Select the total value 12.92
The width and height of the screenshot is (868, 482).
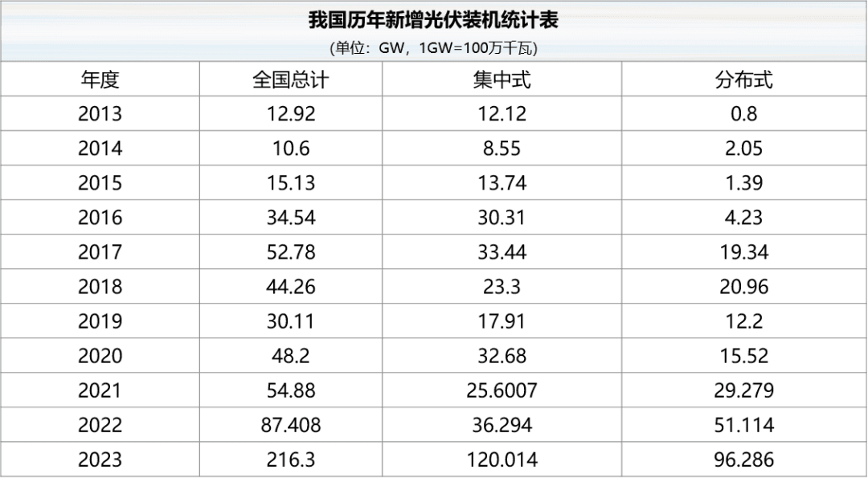tap(291, 114)
